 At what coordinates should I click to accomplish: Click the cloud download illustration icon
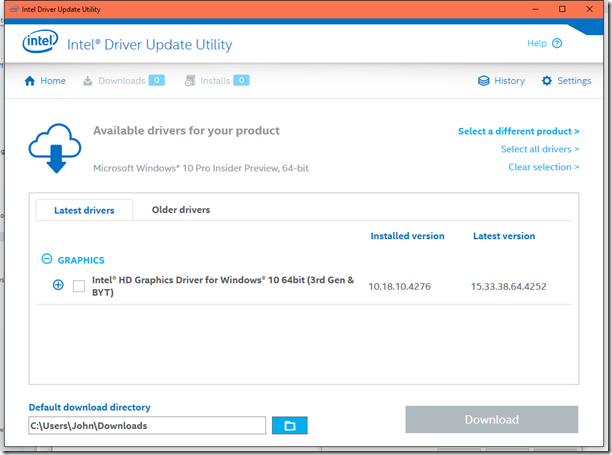[x=55, y=148]
